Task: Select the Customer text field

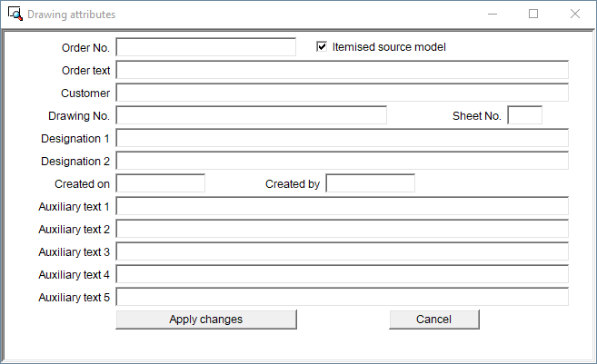Action: pyautogui.click(x=342, y=93)
